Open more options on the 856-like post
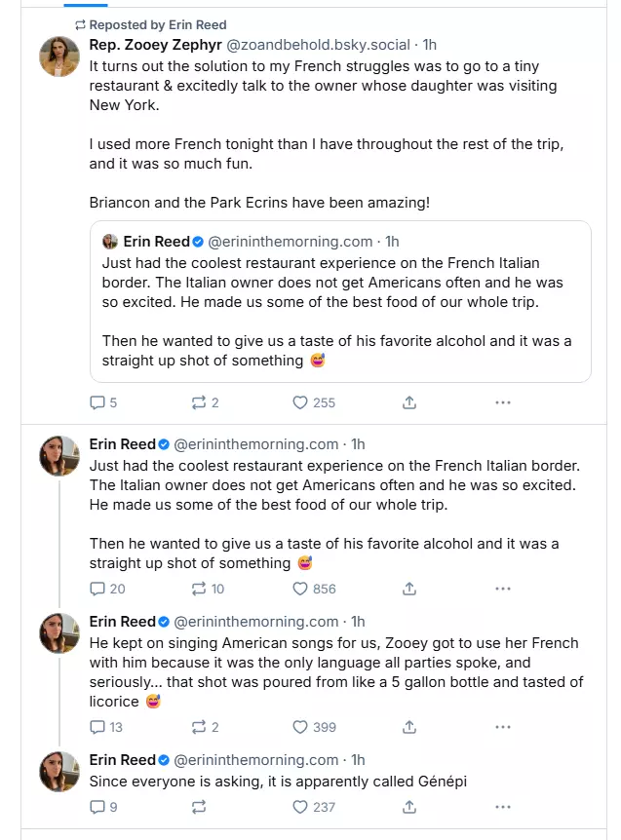The width and height of the screenshot is (621, 840). (x=503, y=589)
